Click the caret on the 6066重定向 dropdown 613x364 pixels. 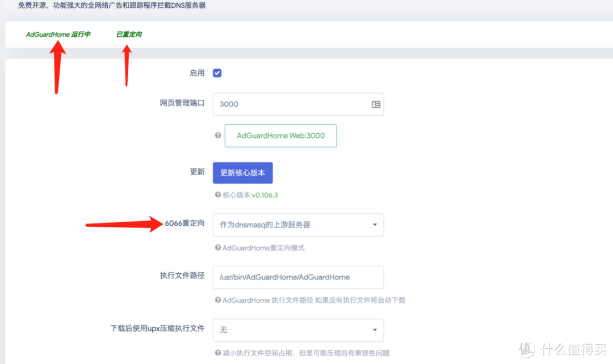click(374, 225)
